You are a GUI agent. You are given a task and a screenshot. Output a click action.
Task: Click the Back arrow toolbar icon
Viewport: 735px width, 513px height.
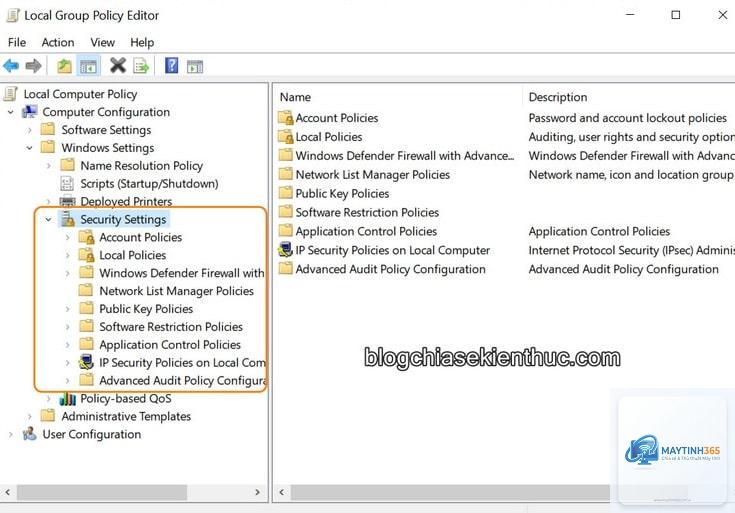(x=11, y=66)
